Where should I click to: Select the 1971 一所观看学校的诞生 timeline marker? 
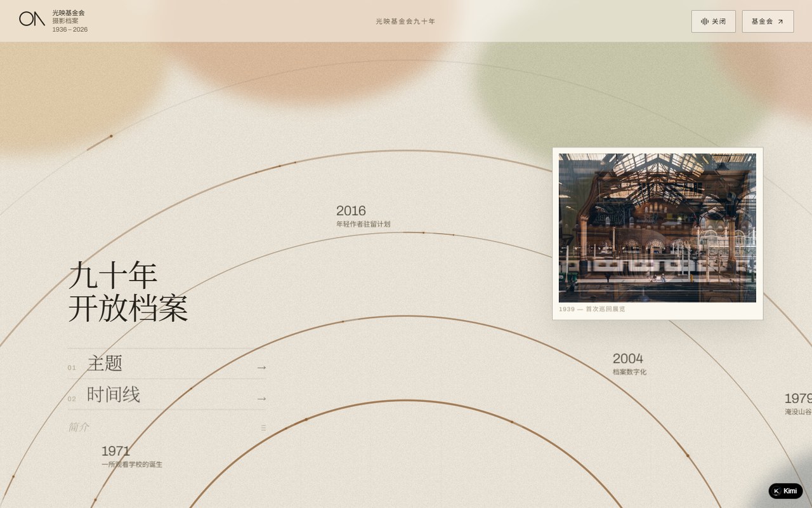[132, 456]
